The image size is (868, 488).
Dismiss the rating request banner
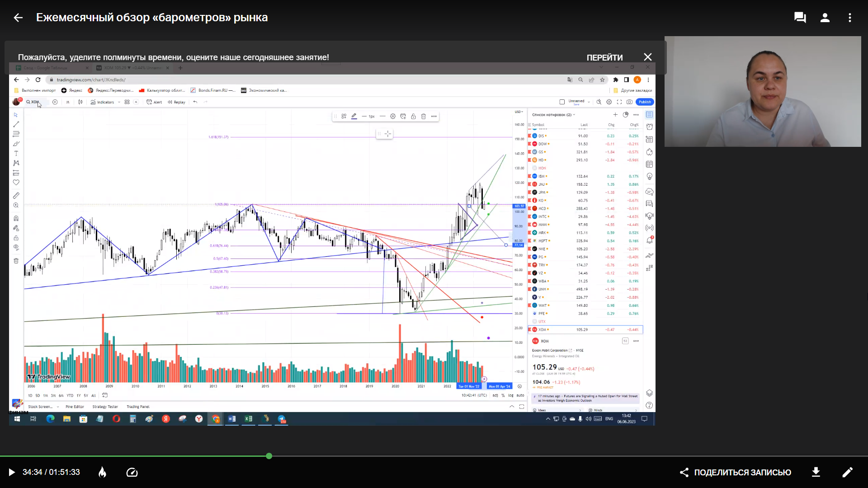(x=648, y=57)
